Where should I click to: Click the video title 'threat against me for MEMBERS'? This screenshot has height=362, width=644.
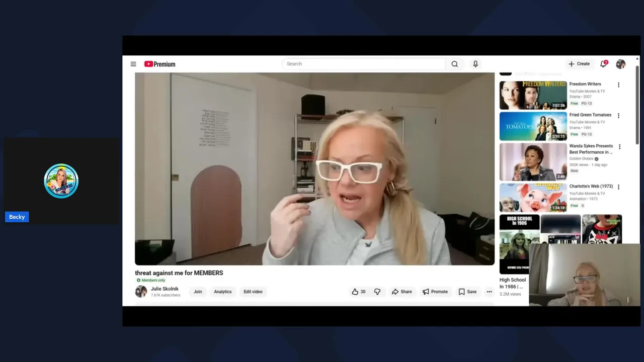[179, 273]
